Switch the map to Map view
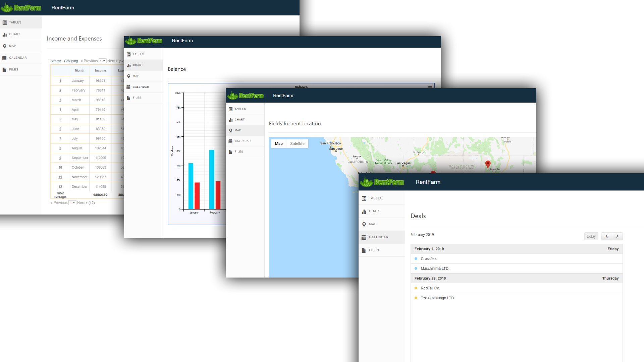The image size is (644, 362). coord(279,143)
